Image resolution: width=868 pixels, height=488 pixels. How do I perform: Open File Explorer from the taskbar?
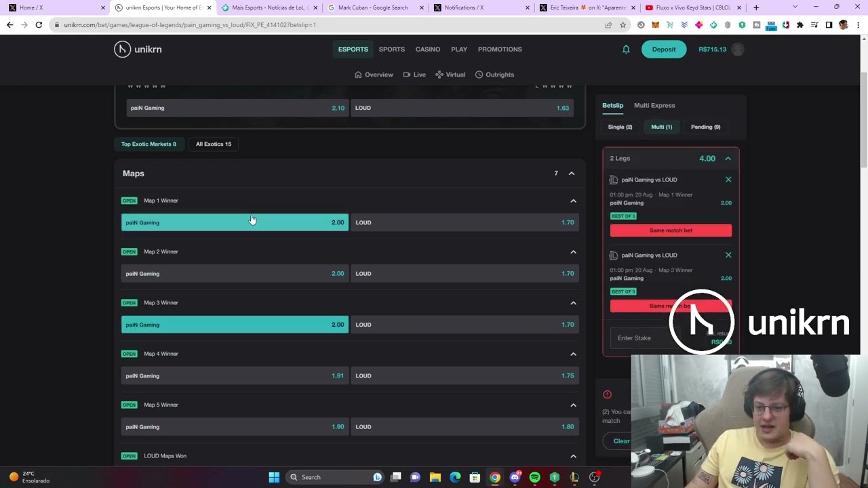tap(435, 477)
